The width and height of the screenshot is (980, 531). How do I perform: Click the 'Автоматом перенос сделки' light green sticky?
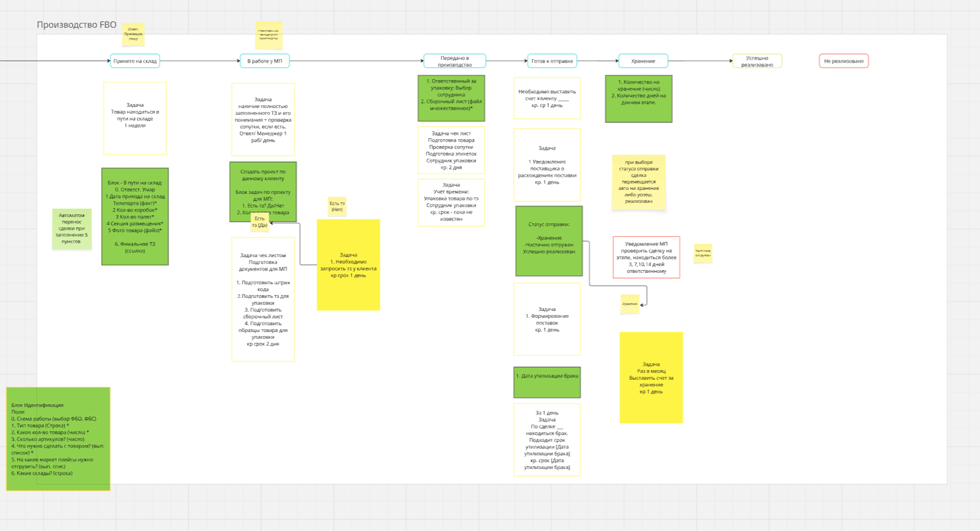click(x=72, y=229)
